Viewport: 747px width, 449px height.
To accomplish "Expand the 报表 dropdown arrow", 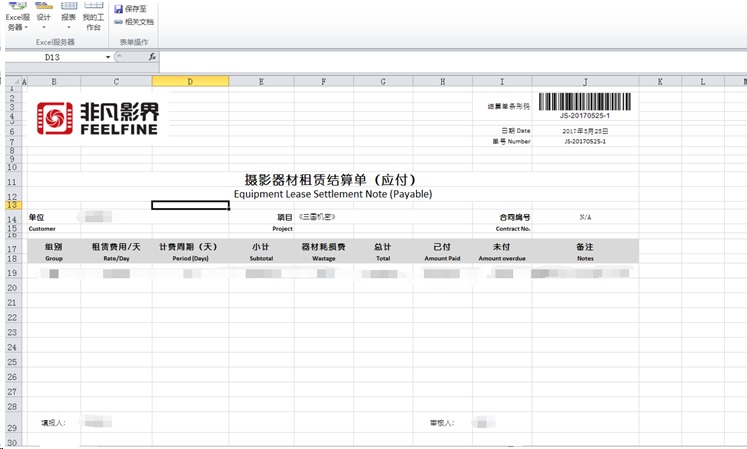I will (68, 27).
